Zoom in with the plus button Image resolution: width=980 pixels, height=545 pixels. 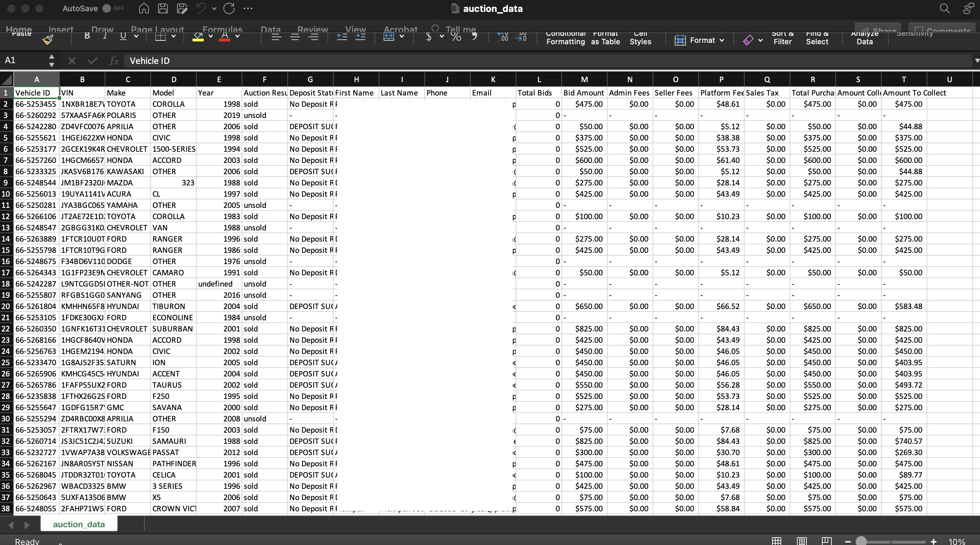click(x=934, y=541)
